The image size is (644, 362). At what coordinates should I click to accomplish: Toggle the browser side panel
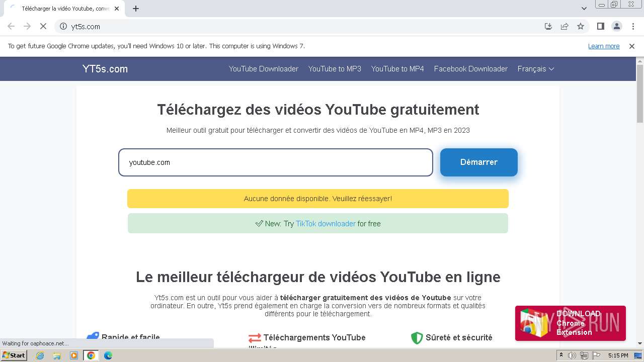tap(600, 26)
